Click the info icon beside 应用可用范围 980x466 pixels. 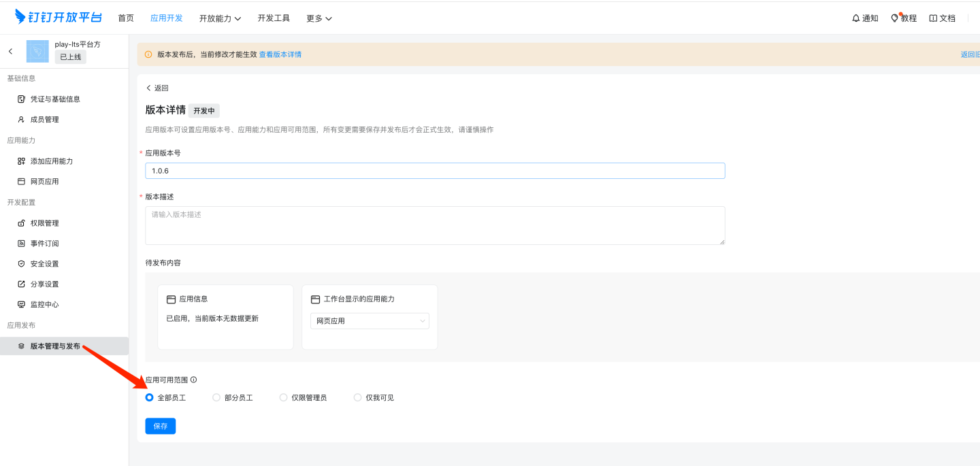point(194,380)
